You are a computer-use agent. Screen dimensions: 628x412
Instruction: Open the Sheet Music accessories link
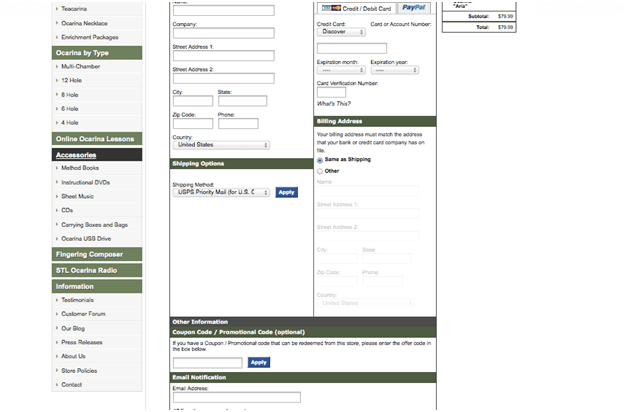pos(80,196)
